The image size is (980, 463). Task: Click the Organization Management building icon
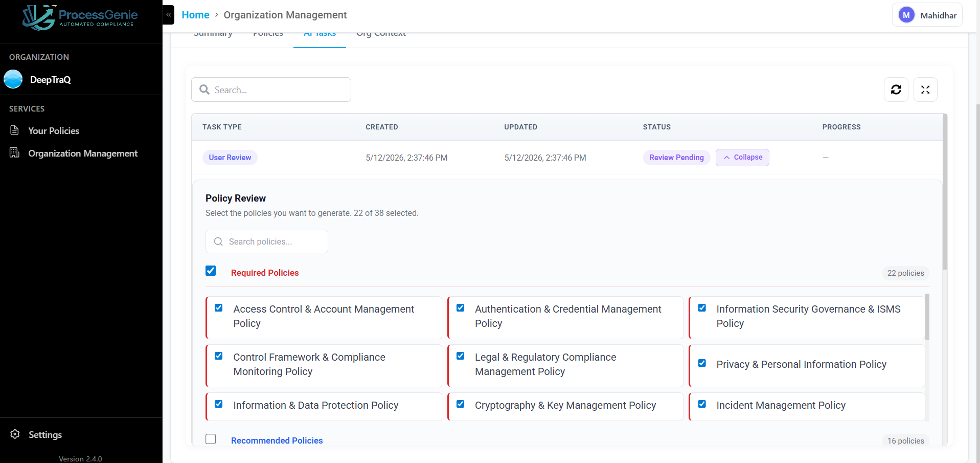coord(15,153)
